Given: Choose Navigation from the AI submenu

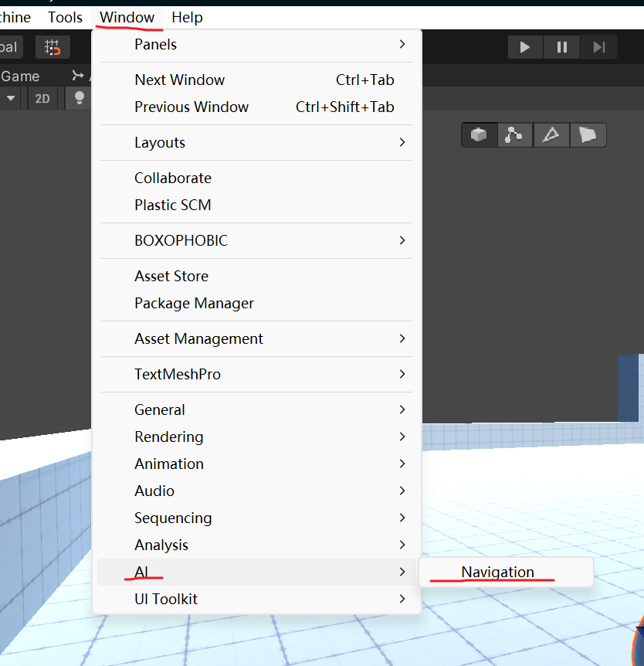Looking at the screenshot, I should [498, 572].
